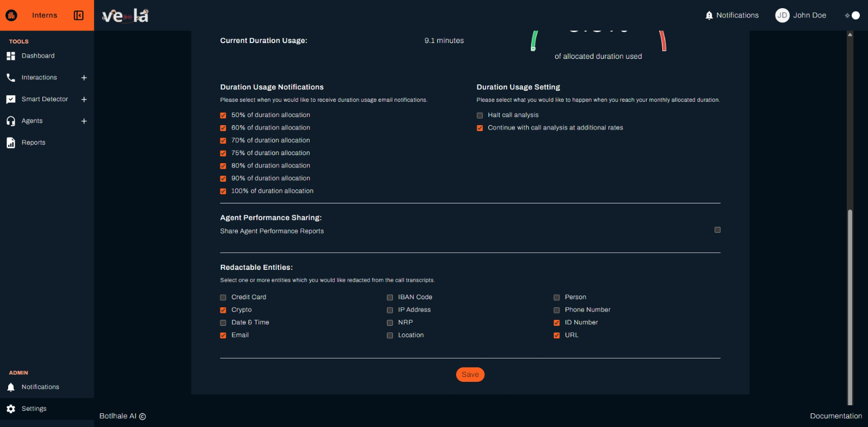
Task: Click the bell icon beside Notifications in header
Action: (x=709, y=15)
